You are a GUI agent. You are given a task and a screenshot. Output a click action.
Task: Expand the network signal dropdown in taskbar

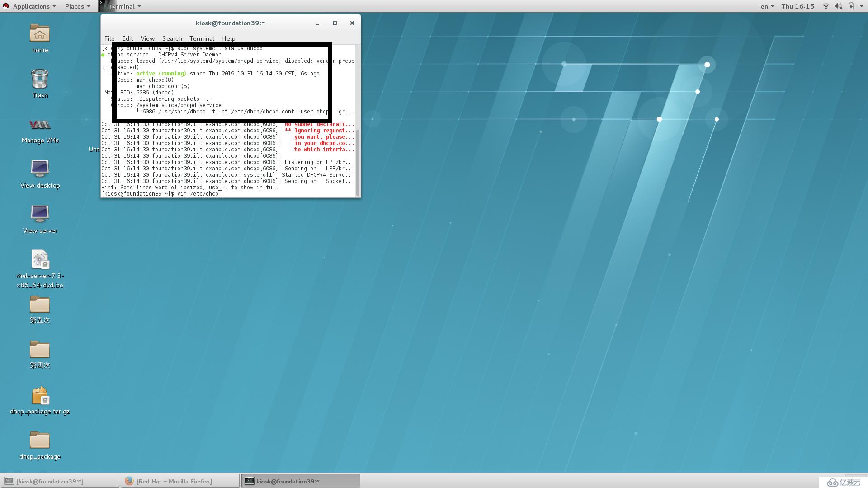click(827, 6)
